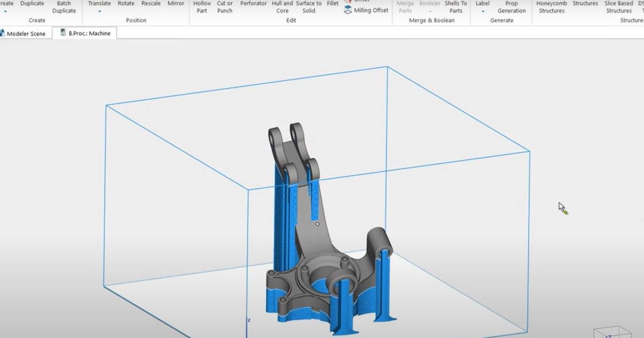
Task: Click the Rotate button
Action: pos(126,5)
